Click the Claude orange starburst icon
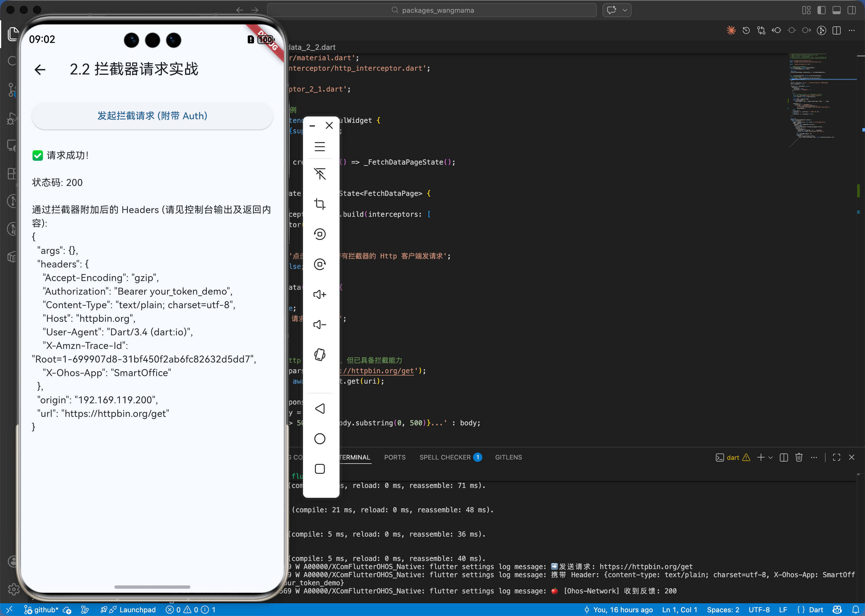 pos(731,31)
